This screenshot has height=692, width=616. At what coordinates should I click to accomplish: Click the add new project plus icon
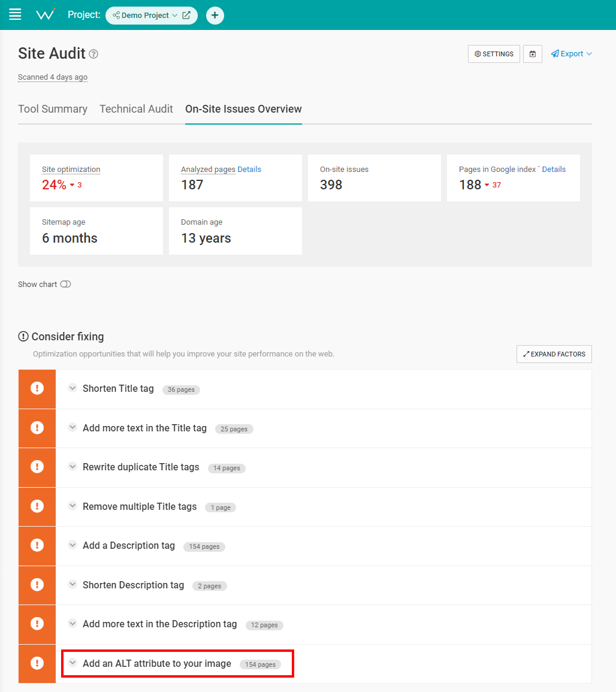click(215, 16)
